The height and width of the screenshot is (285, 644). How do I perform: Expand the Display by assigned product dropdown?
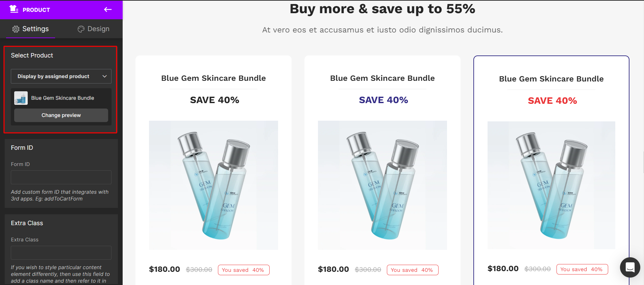61,76
